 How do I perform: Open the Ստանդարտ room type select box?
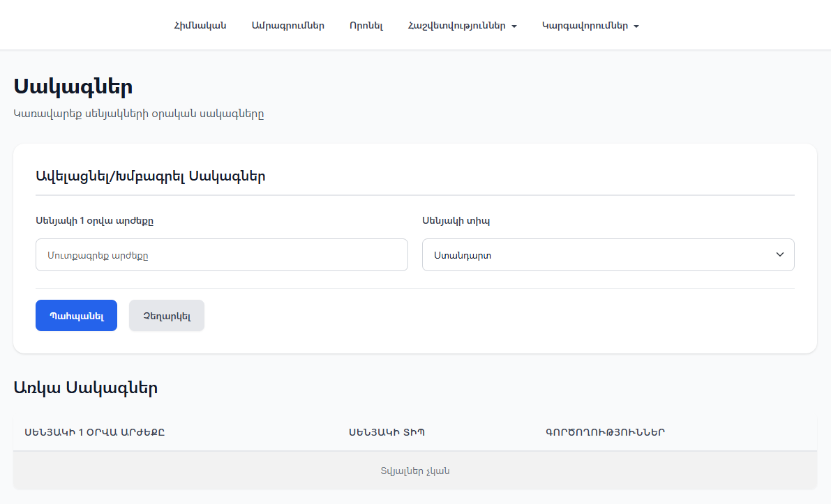click(600, 255)
